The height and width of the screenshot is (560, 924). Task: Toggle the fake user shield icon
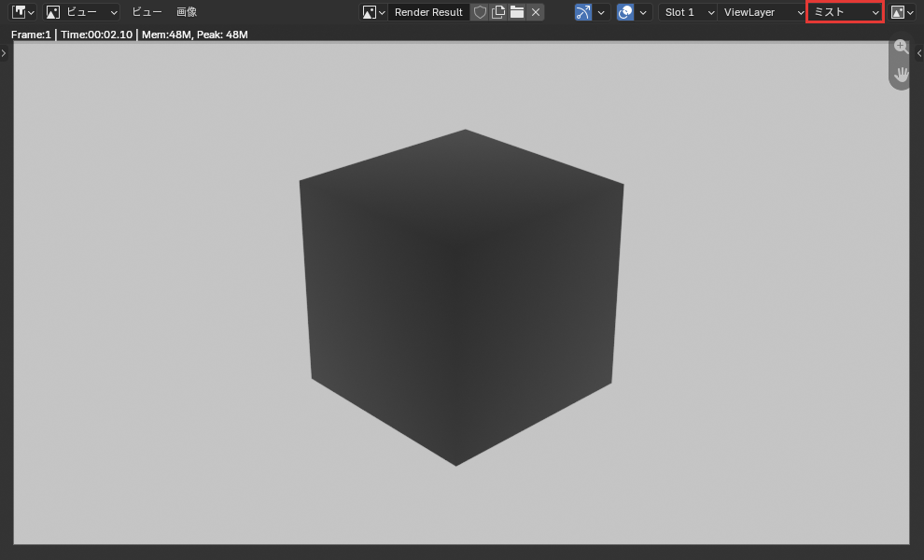pyautogui.click(x=480, y=12)
